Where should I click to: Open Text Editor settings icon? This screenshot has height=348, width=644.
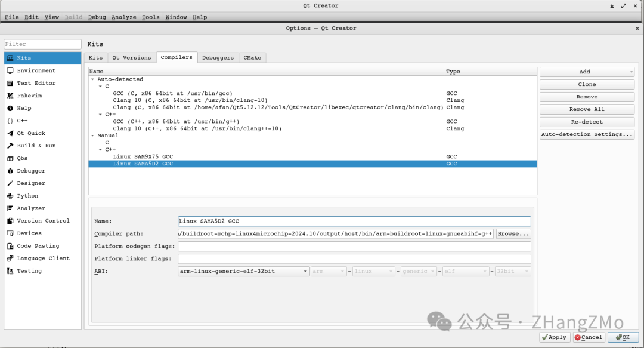pyautogui.click(x=10, y=83)
